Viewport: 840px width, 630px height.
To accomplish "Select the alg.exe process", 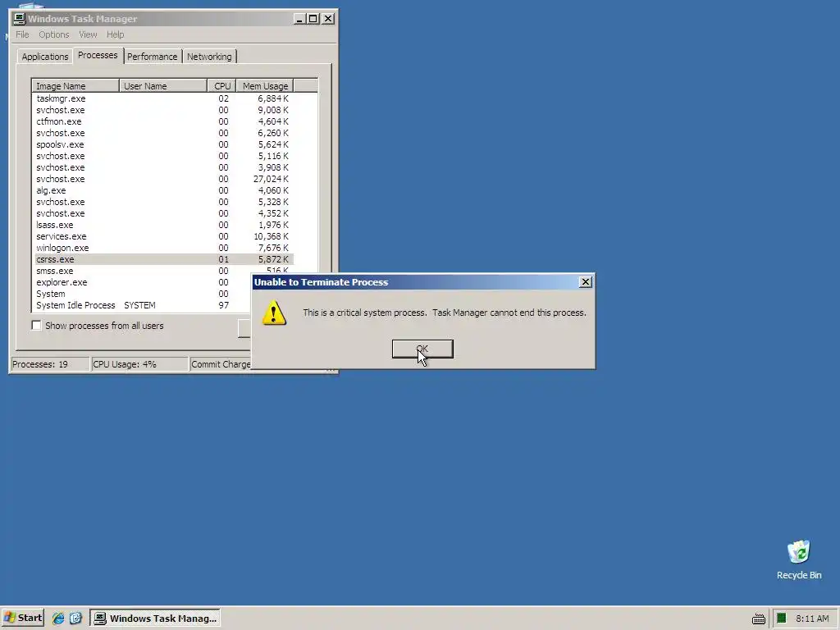I will click(163, 190).
